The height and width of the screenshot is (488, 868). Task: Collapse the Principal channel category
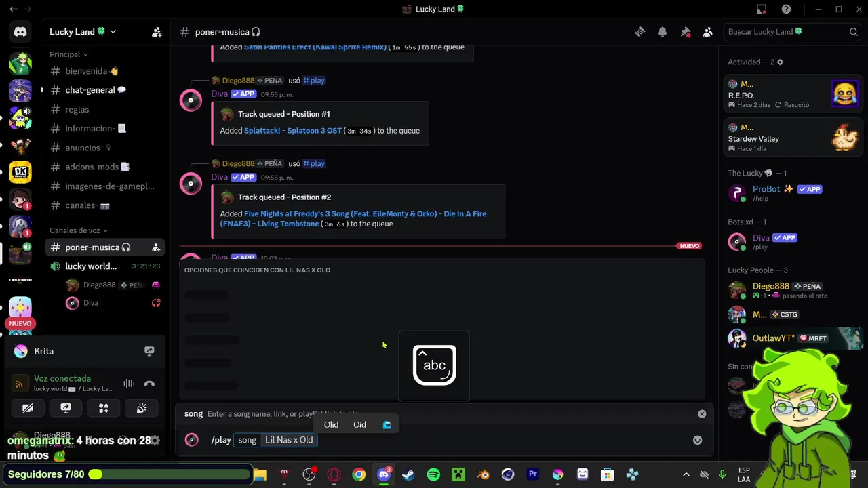tap(68, 54)
